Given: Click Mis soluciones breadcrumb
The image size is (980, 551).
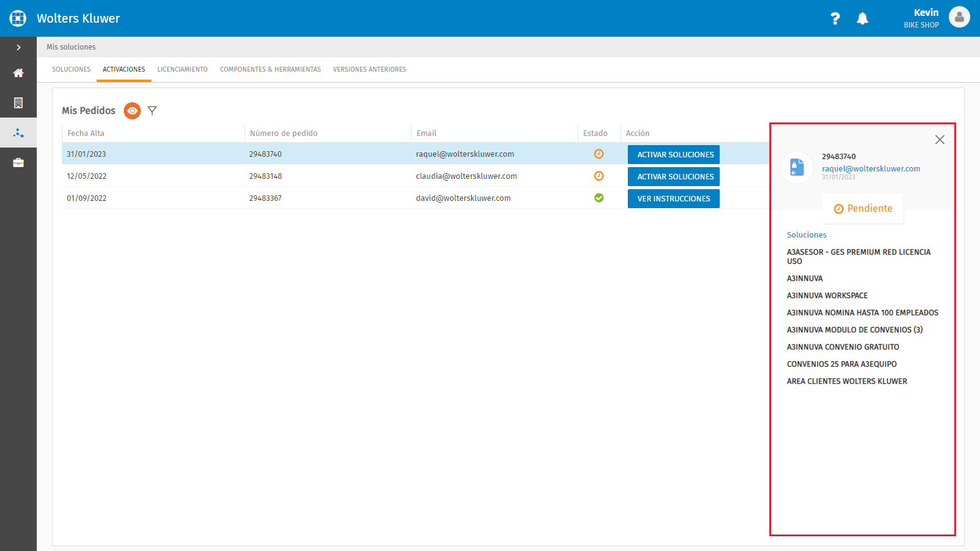Looking at the screenshot, I should click(x=71, y=47).
